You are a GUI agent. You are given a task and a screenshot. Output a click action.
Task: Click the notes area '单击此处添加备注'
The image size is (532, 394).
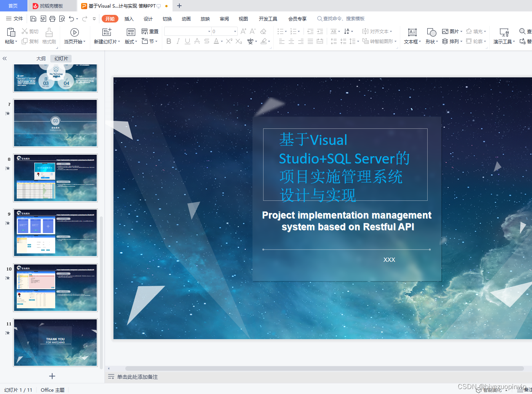point(137,377)
